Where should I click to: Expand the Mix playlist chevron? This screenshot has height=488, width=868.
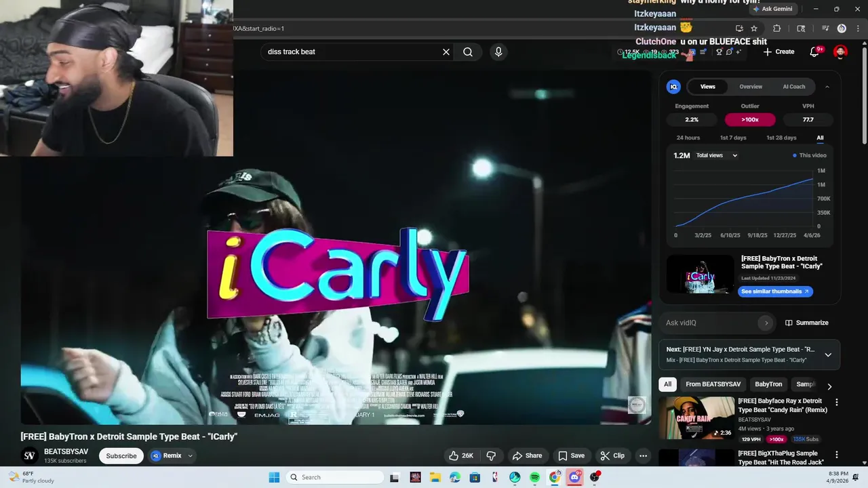click(828, 354)
